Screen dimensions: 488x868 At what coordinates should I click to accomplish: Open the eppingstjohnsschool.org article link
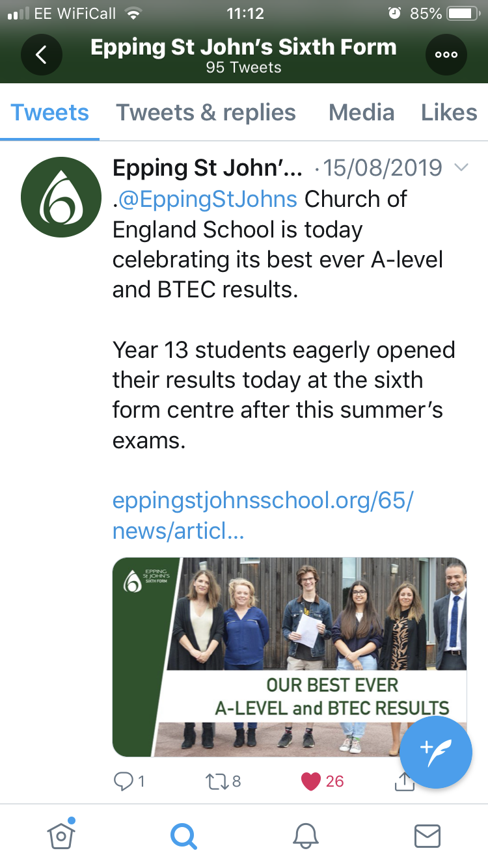(x=263, y=516)
